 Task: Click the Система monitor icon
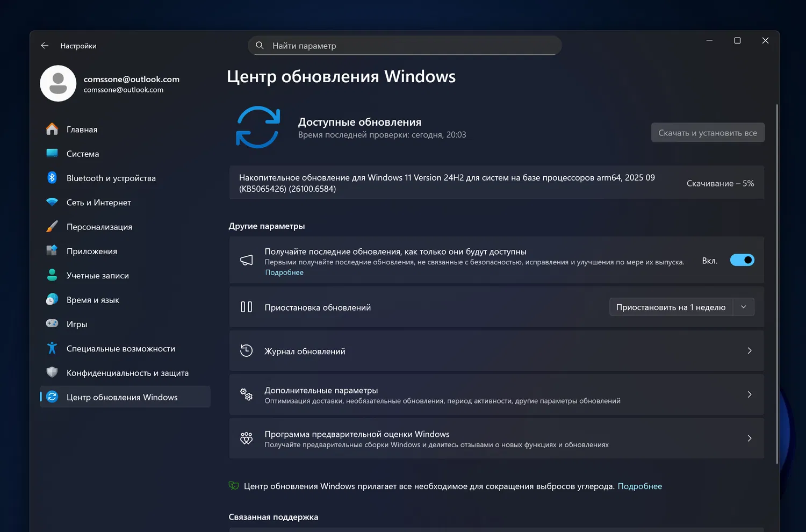(x=52, y=154)
